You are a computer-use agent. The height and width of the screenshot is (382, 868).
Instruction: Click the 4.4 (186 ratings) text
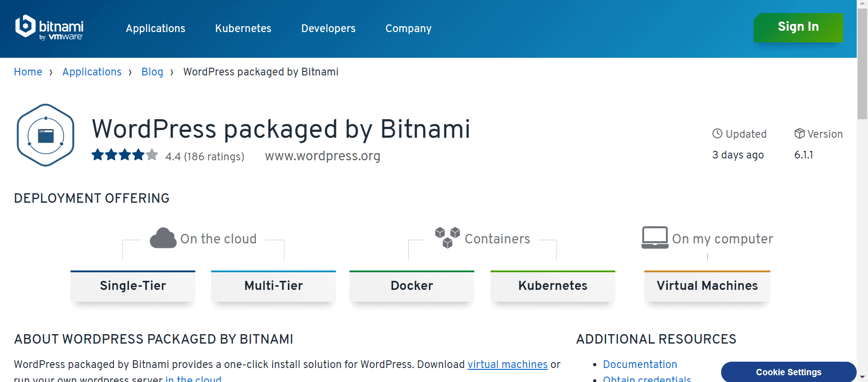coord(205,156)
